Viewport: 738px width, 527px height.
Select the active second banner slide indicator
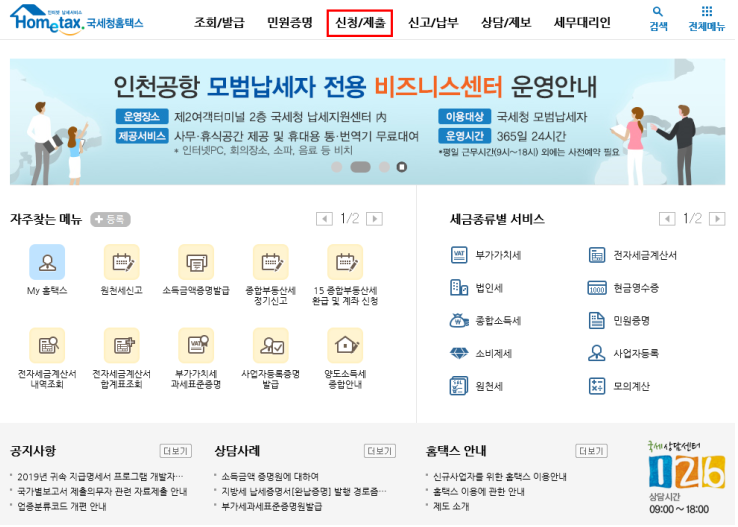[x=361, y=167]
